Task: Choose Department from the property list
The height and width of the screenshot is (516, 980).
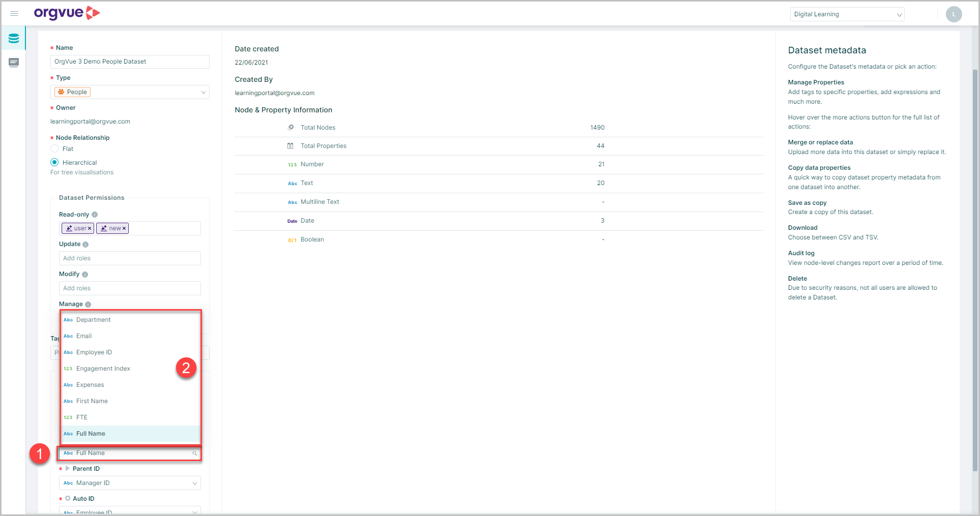Action: pyautogui.click(x=94, y=320)
